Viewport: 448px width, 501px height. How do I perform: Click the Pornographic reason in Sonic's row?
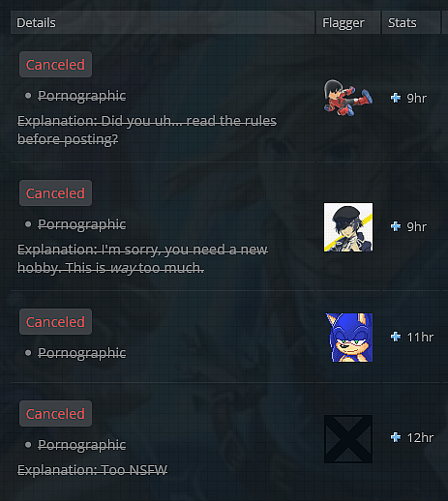[82, 353]
